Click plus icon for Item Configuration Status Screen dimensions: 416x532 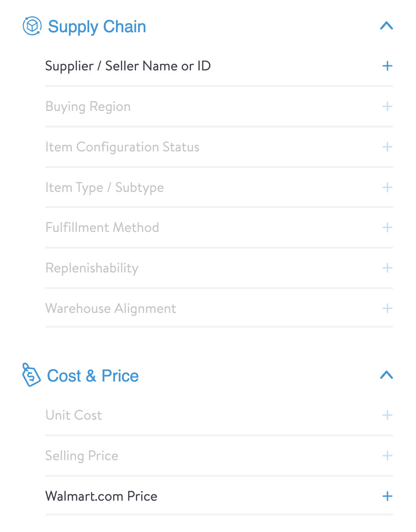tap(387, 147)
